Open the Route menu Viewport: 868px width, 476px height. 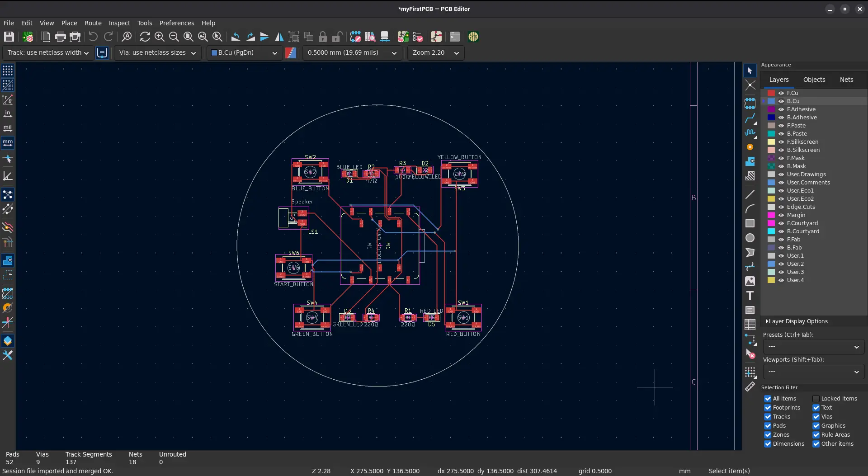click(x=93, y=23)
